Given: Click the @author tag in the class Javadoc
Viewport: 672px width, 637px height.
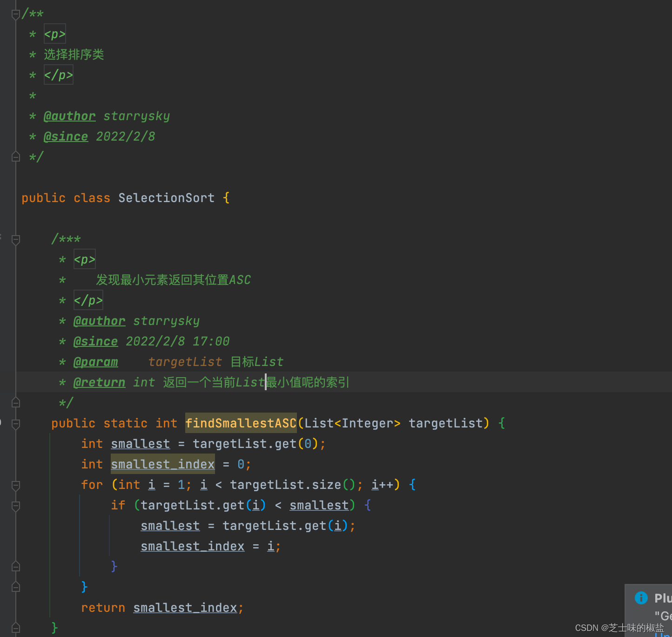Looking at the screenshot, I should [x=70, y=116].
